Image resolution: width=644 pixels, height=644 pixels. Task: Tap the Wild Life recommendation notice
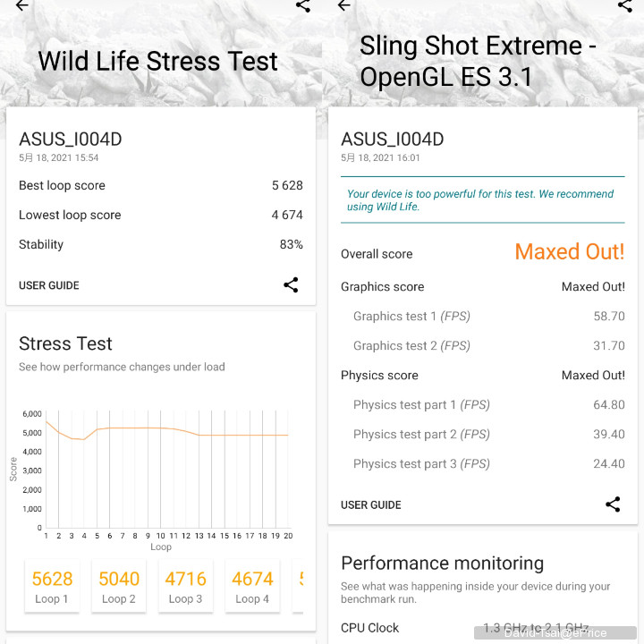(481, 200)
